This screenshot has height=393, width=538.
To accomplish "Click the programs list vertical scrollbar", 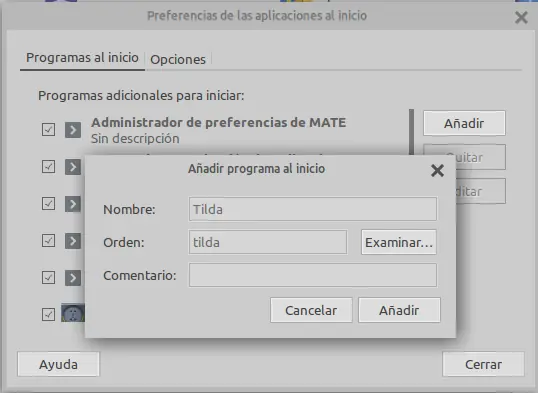I will (x=411, y=132).
